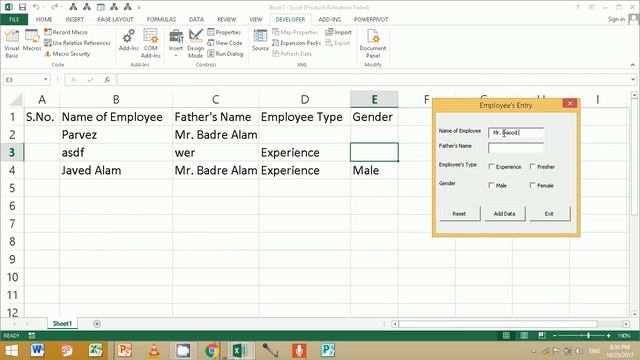Click the insert function fx icon
Screen dimensions: 640x360
(x=107, y=80)
